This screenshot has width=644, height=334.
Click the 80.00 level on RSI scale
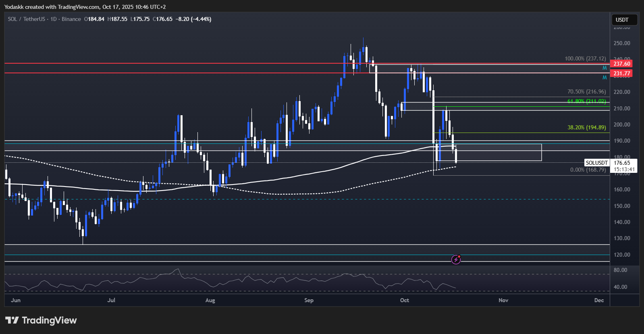(620, 270)
